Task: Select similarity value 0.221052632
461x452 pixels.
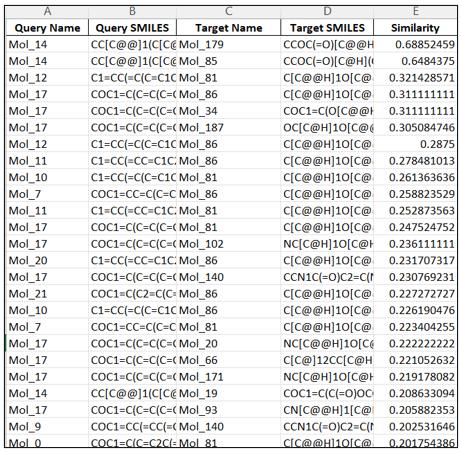Action: tap(415, 360)
